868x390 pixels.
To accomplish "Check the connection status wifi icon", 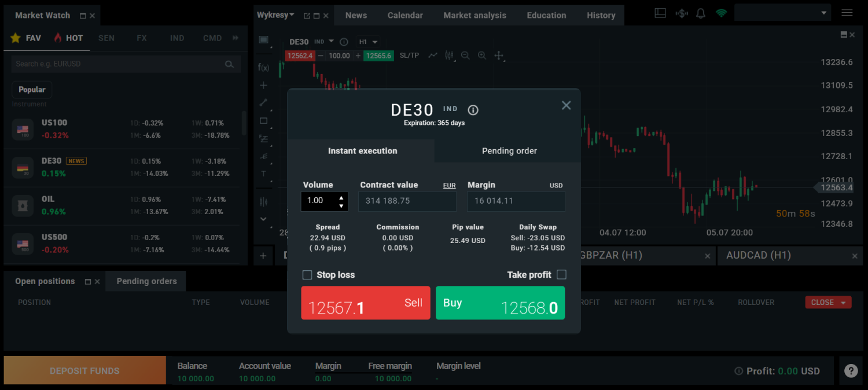I will pos(721,12).
